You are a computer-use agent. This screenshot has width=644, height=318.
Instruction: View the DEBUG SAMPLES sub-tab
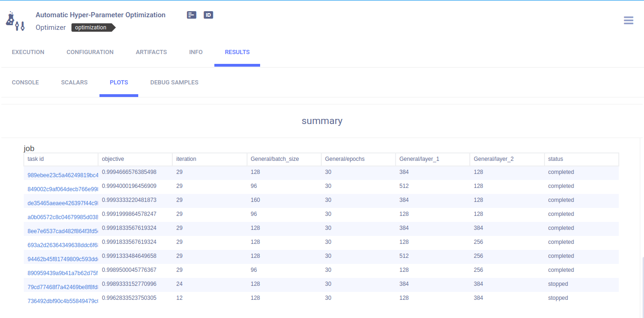[x=174, y=82]
